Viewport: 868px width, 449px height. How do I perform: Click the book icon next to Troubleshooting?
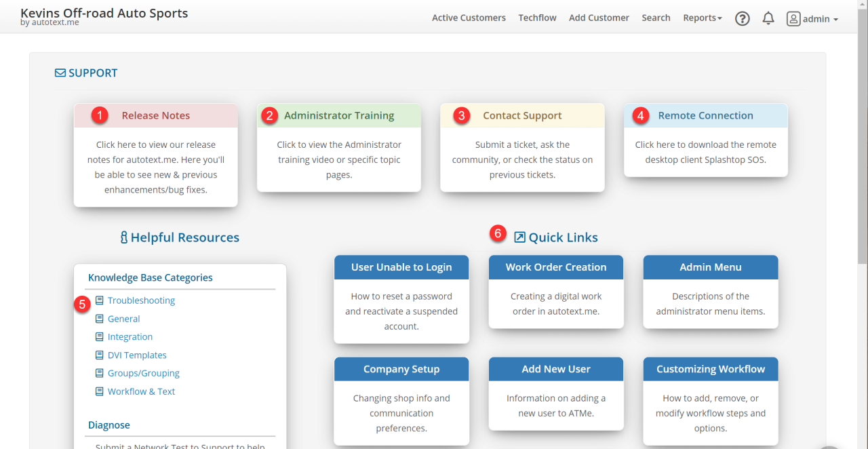100,300
